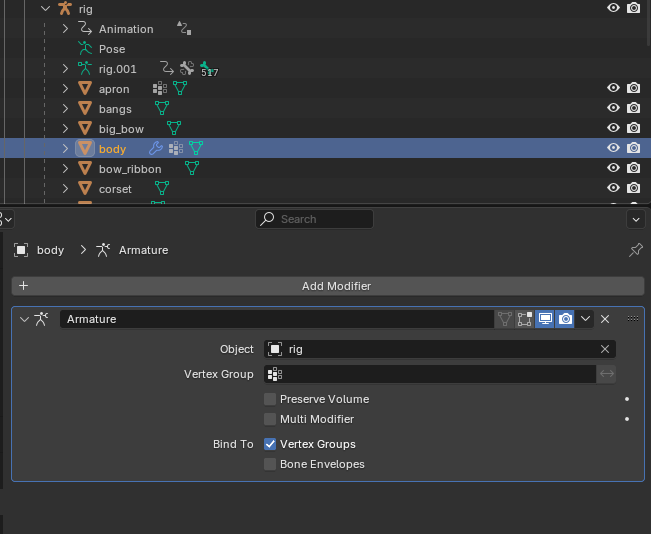
Task: Collapse the Armature modifier panel
Action: 24,319
